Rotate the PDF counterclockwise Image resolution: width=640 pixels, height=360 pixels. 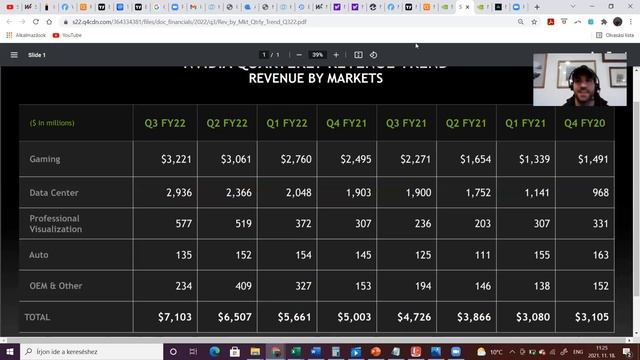(373, 55)
